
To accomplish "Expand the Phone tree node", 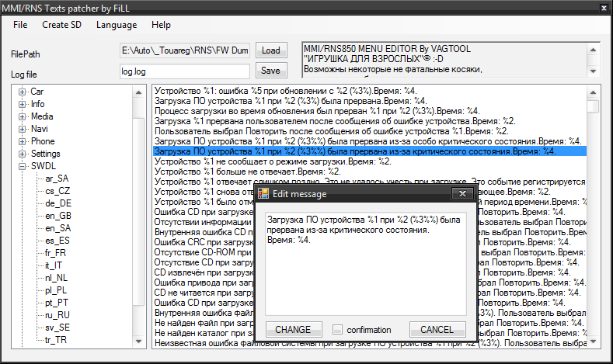I will pyautogui.click(x=23, y=141).
